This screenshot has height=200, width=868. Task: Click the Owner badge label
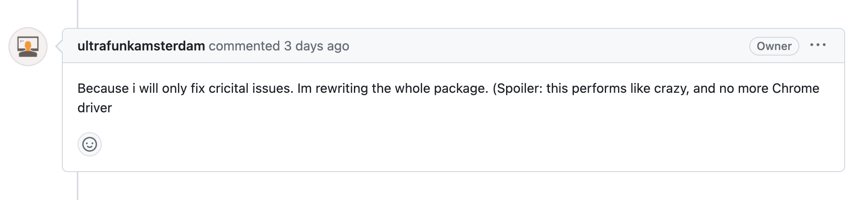point(774,46)
